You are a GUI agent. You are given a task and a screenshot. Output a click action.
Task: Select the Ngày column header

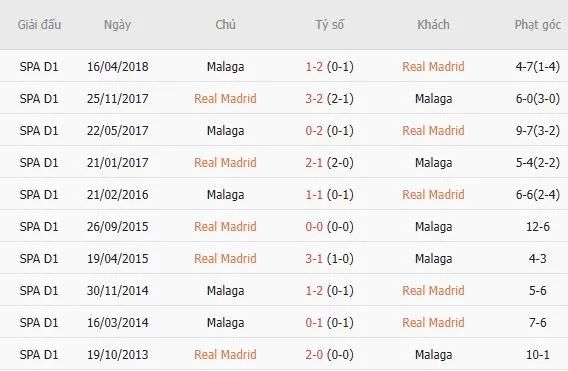click(117, 25)
